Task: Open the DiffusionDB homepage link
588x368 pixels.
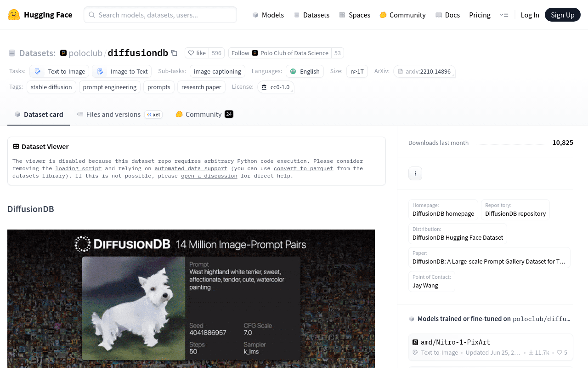Action: click(443, 213)
